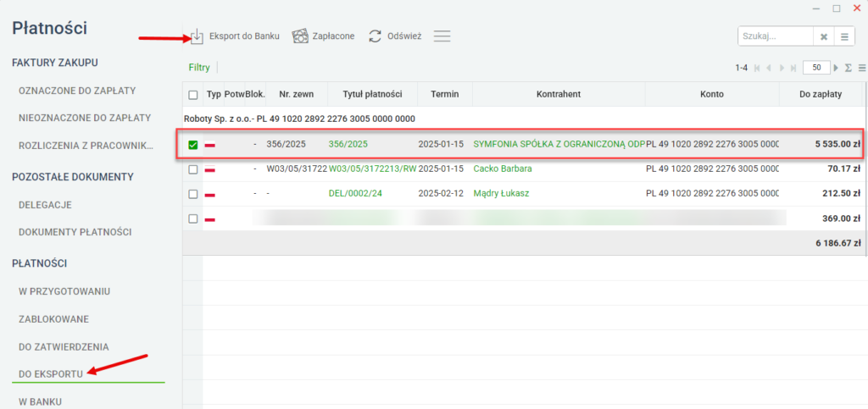Open DELEGACJE in the sidebar
This screenshot has height=409, width=868.
46,205
